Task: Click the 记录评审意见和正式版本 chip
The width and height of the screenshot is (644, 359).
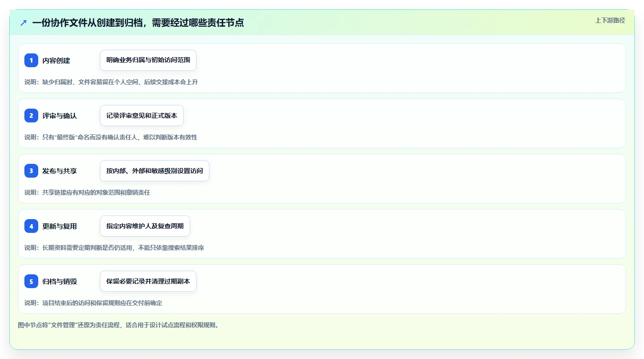Action: click(x=142, y=116)
